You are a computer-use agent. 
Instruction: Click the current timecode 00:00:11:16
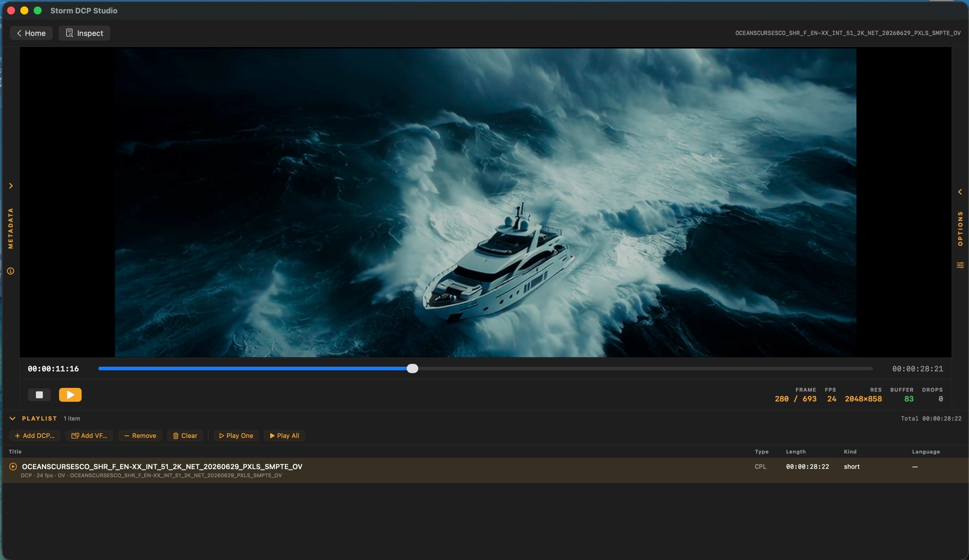(53, 369)
